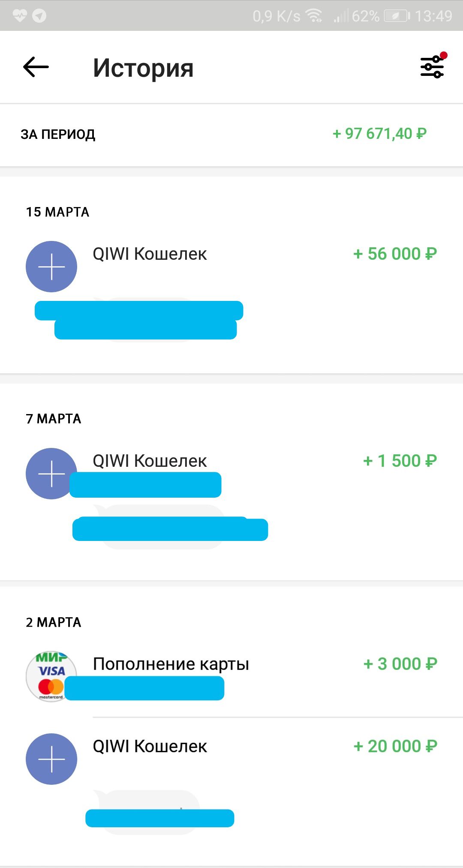
Task: Open the history filter settings icon
Action: click(432, 67)
